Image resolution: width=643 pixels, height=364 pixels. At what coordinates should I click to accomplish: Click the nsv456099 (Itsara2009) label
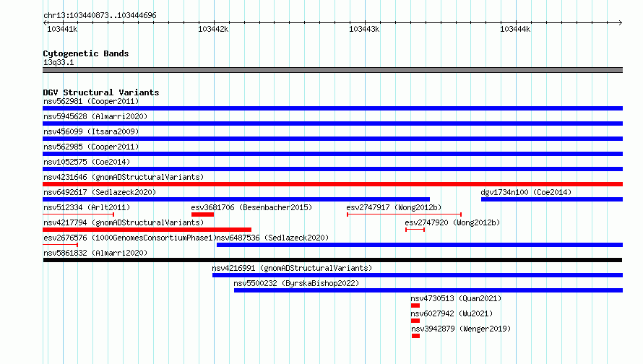pos(91,131)
